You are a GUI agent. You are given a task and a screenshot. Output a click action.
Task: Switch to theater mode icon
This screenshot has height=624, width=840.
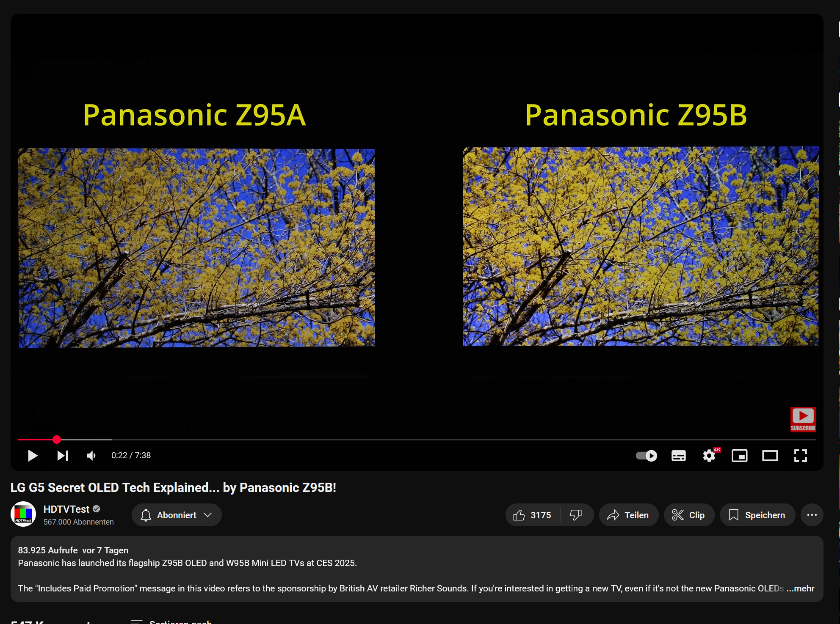tap(770, 456)
